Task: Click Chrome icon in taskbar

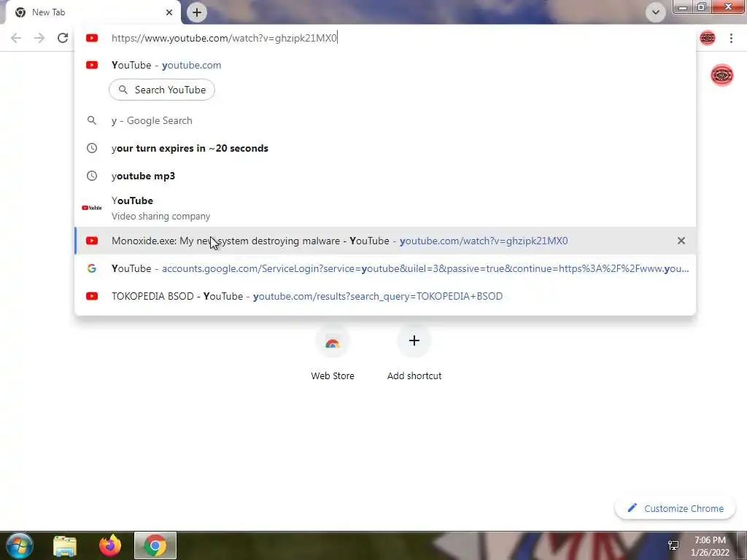Action: coord(155,545)
